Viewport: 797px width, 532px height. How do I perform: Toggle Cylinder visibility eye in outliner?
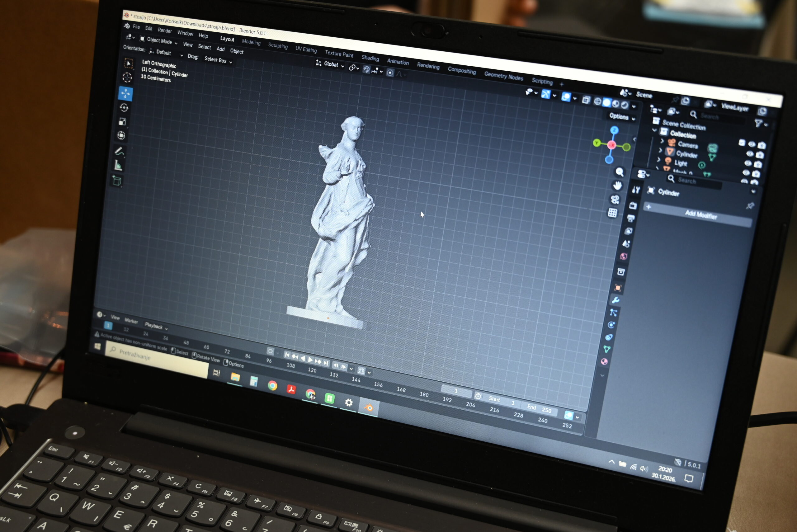point(750,154)
